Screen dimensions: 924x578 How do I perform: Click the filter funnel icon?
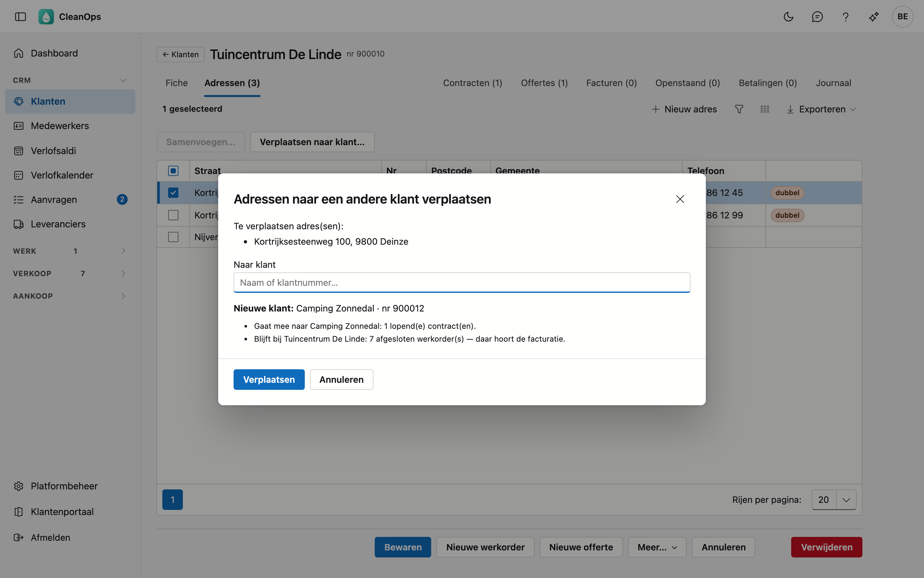point(739,109)
